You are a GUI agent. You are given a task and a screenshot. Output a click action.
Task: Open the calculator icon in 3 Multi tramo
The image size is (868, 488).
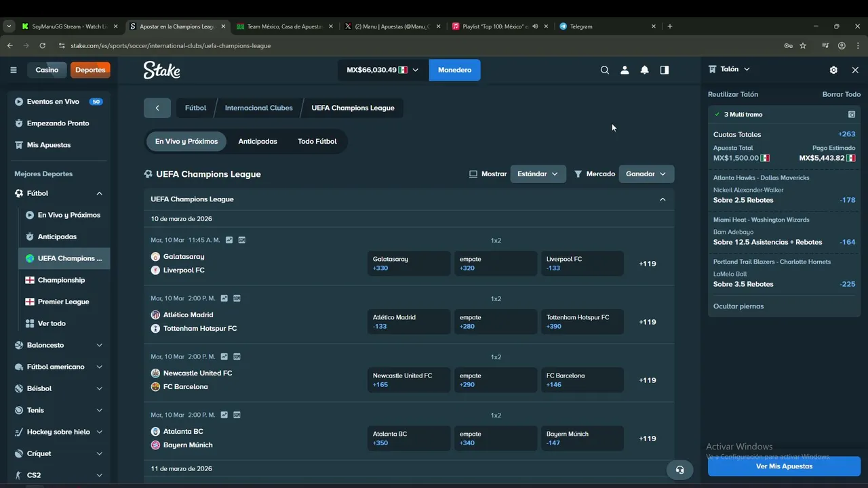point(852,115)
